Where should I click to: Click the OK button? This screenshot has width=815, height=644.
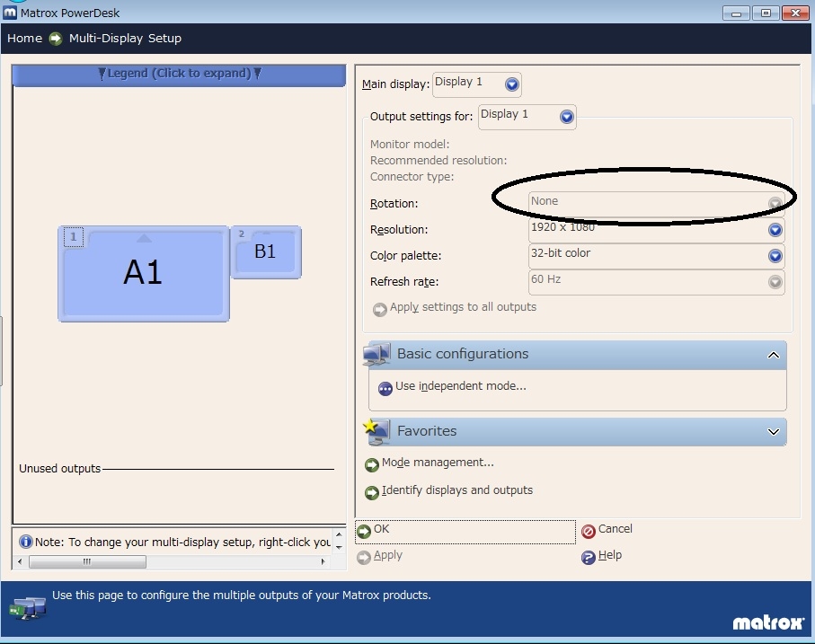[465, 532]
